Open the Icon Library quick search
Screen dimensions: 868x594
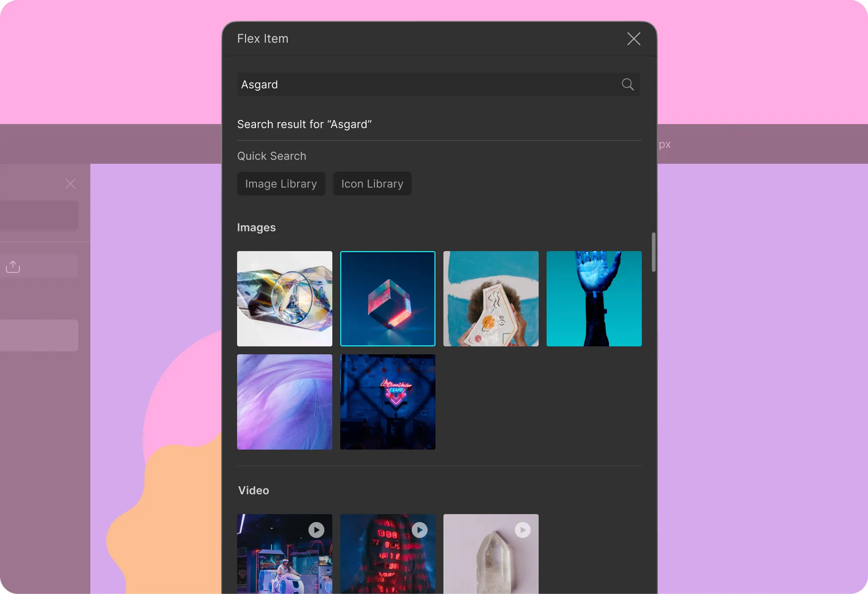click(x=372, y=184)
